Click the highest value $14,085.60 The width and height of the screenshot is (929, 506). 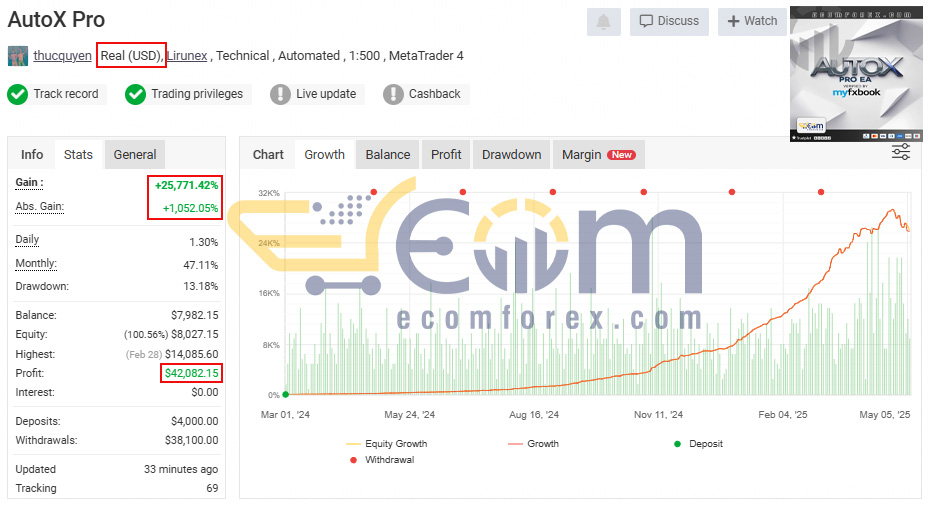point(191,354)
